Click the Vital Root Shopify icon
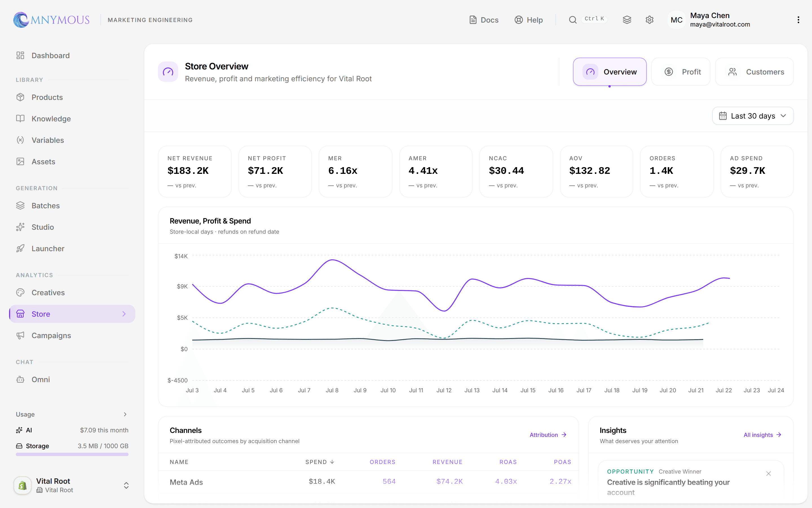Screen dimensions: 812x508 [x=23, y=485]
